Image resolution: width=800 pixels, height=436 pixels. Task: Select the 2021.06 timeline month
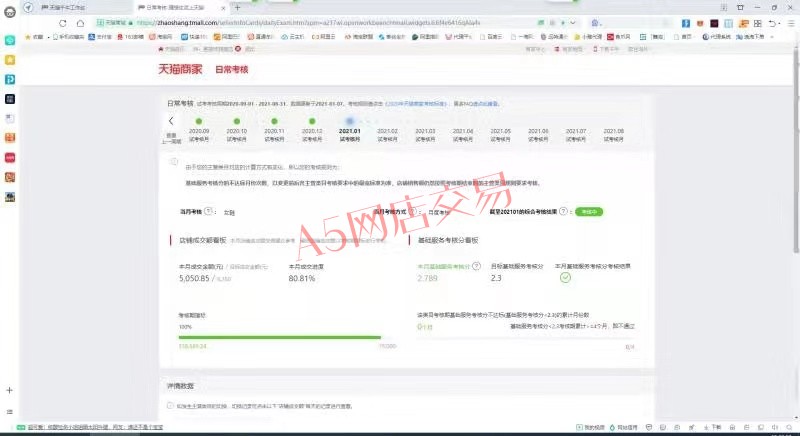[x=538, y=135]
